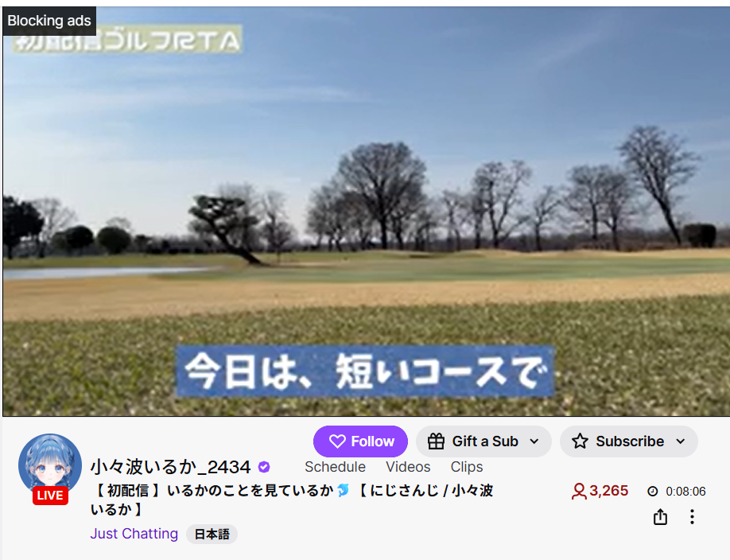Click the verified badge next to channel name

coord(264,467)
